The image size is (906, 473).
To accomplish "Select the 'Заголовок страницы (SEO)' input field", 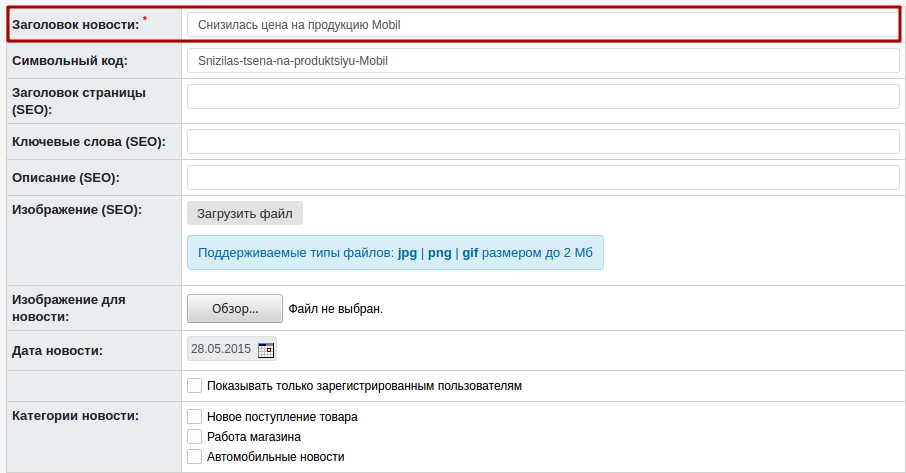I will 543,97.
